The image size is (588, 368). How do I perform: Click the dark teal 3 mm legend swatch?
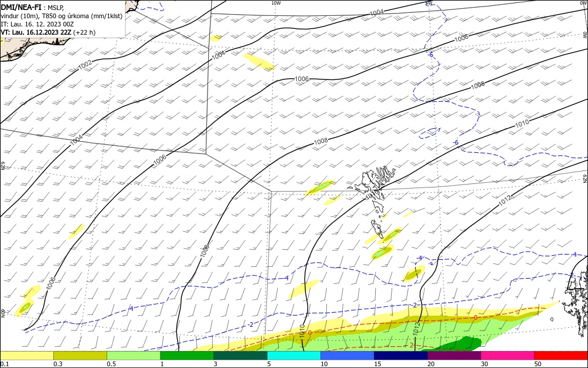click(x=240, y=356)
